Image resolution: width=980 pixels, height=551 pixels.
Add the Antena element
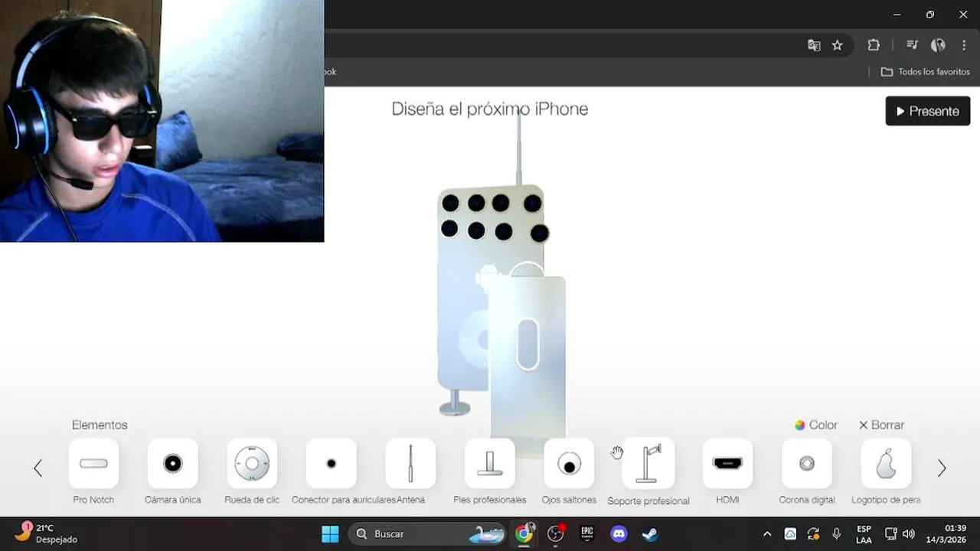(x=410, y=463)
